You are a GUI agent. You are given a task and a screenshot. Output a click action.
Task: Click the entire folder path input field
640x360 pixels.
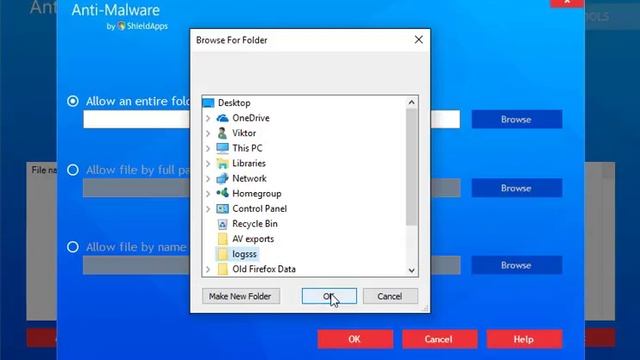tap(271, 120)
